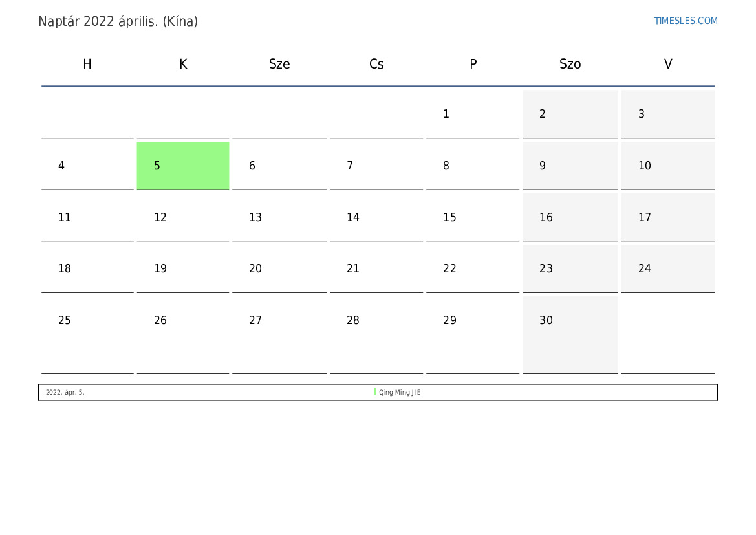Select Sunday April 3 cell
Viewport: 756px width, 535px height.
[667, 114]
